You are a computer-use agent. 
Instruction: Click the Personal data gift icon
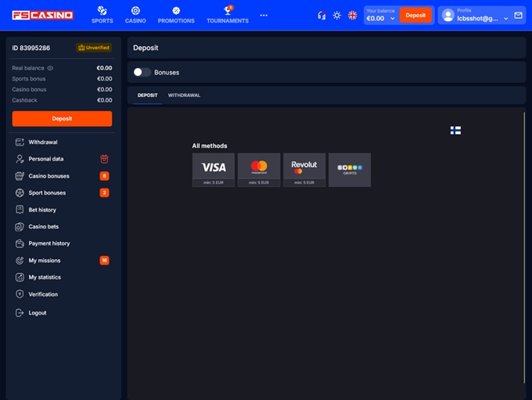[104, 159]
